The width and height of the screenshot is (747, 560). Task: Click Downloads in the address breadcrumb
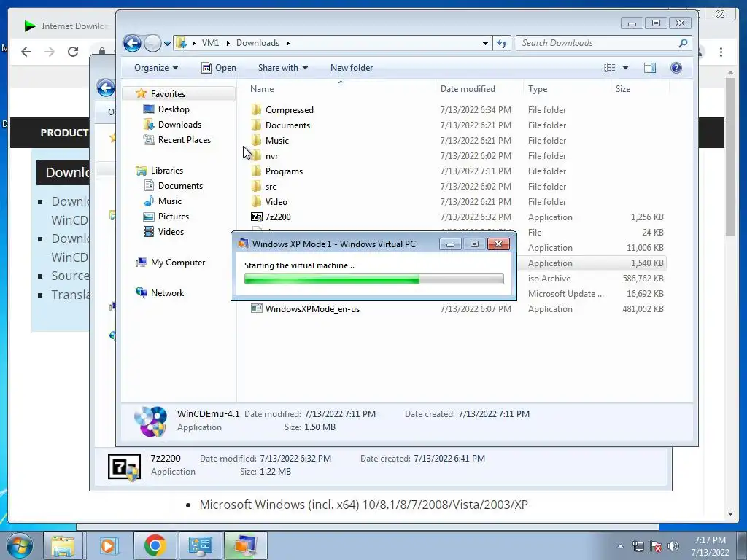coord(258,43)
